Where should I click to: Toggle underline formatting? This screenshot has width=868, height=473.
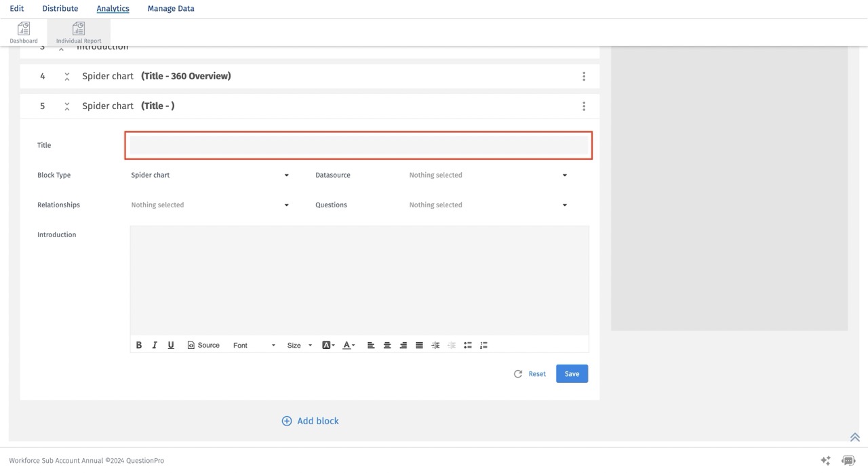pos(171,345)
